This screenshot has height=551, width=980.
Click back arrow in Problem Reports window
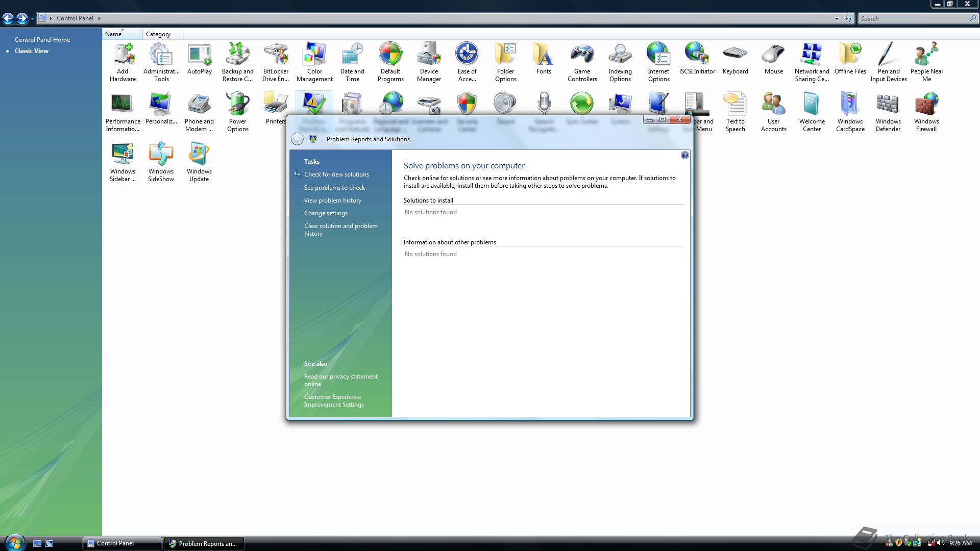(297, 139)
